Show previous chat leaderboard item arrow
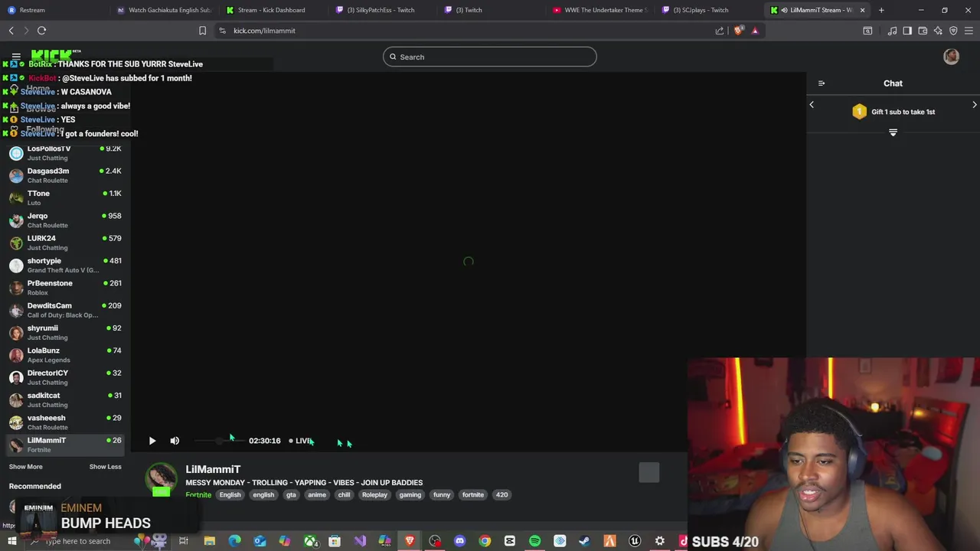The image size is (980, 551). 812,105
